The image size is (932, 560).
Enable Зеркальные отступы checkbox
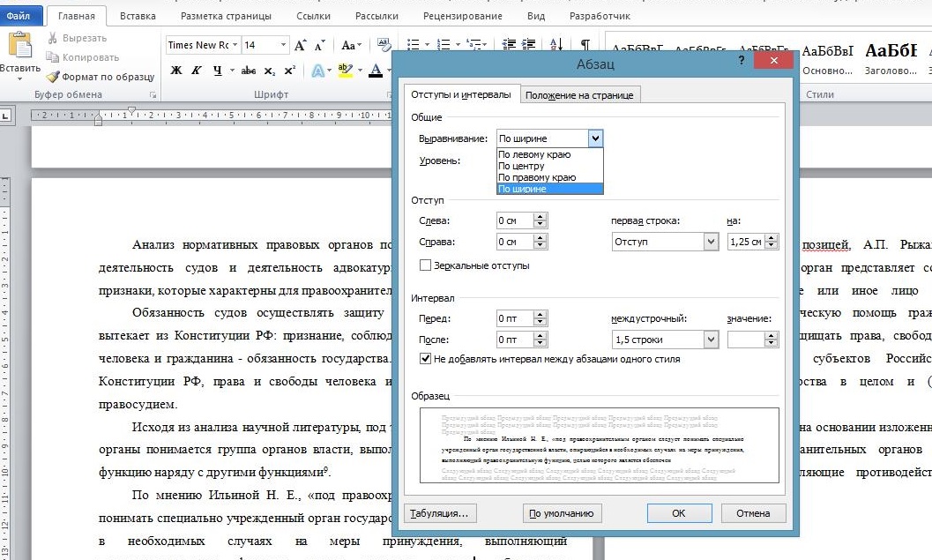[x=426, y=265]
